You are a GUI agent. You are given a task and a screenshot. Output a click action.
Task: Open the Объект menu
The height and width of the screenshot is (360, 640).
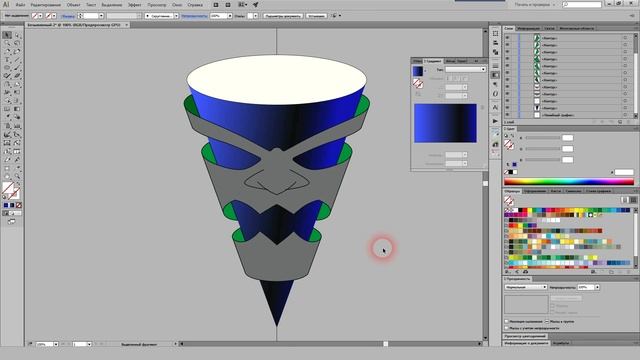73,5
